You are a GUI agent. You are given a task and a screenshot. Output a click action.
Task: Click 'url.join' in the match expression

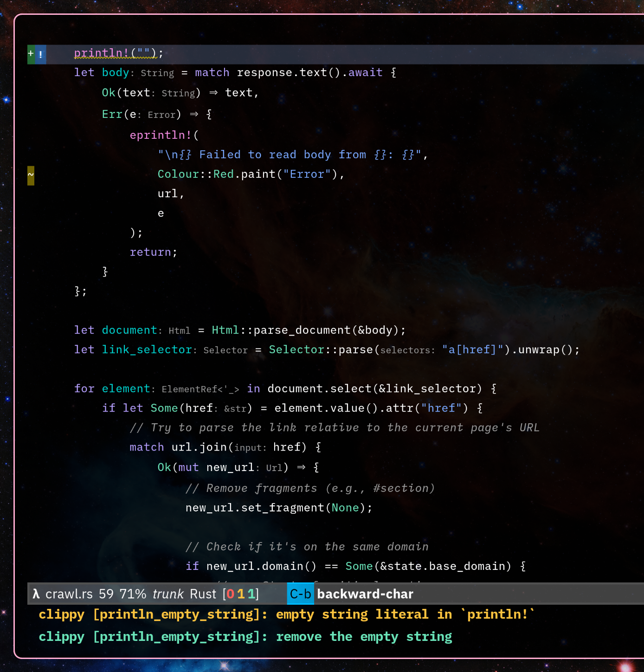(x=200, y=447)
